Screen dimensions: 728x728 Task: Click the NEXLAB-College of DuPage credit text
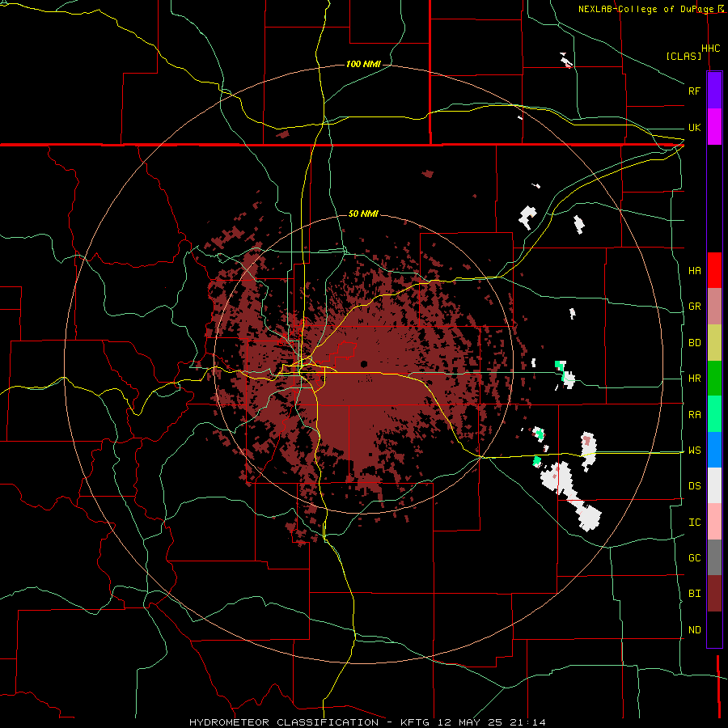[x=645, y=9]
